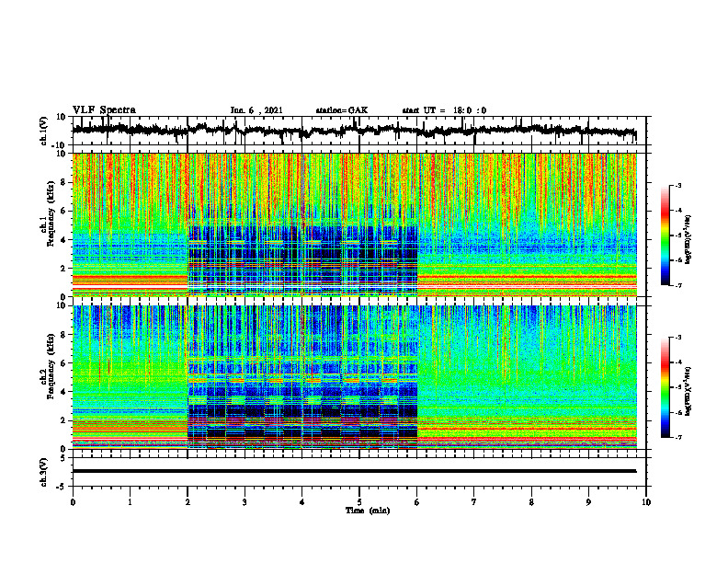Click the "-3" label on ch.1 color scale
Screen dimensions: 728x563
point(678,185)
